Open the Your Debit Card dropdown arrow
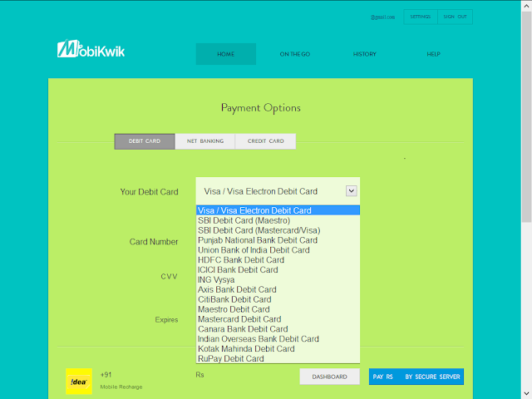Image resolution: width=532 pixels, height=399 pixels. (351, 191)
